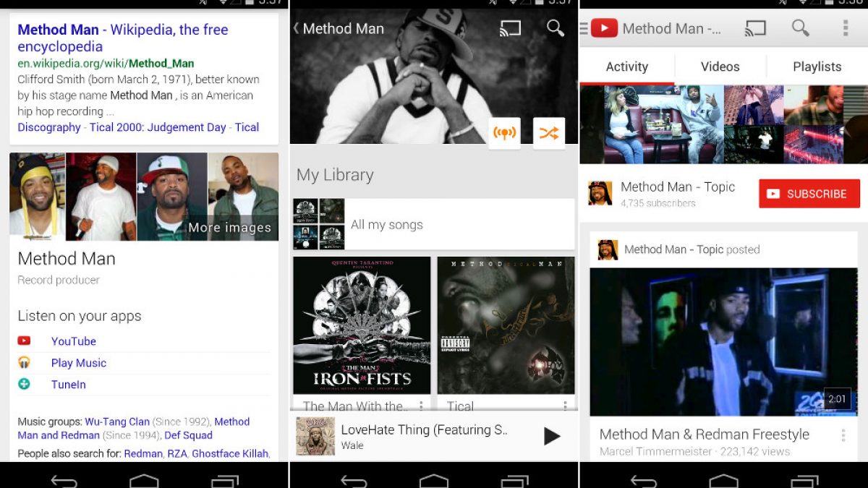This screenshot has height=488, width=868.
Task: Tap the cast icon in Play Music
Action: [510, 28]
